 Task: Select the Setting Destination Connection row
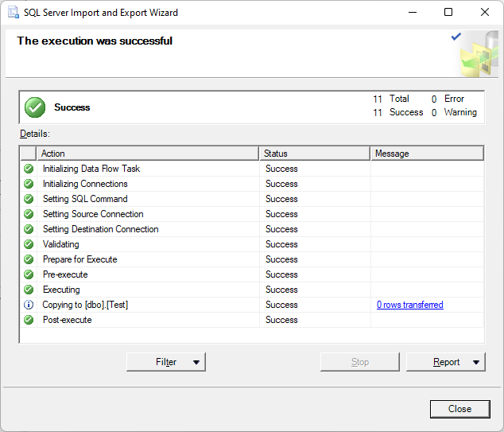[x=252, y=229]
